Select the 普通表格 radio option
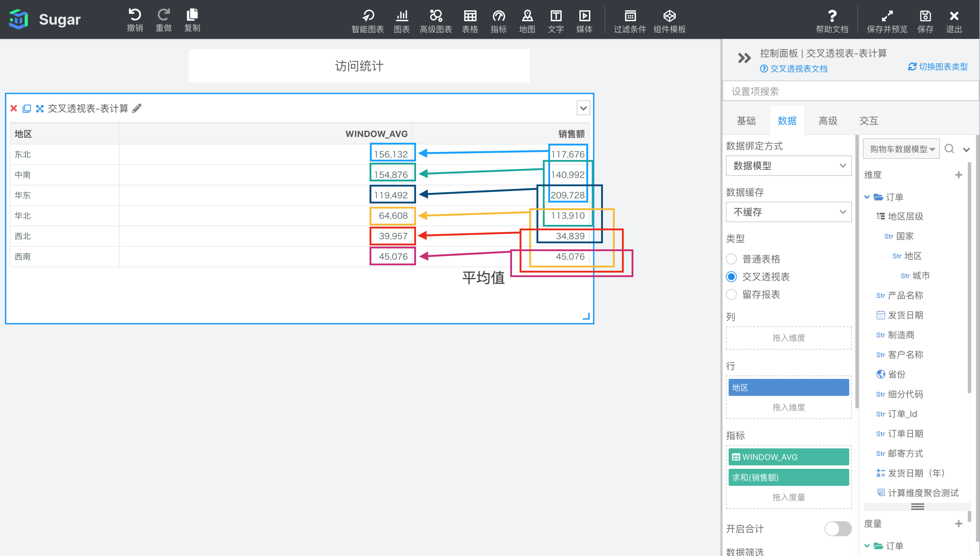Screen dimensions: 980x556 click(731, 259)
